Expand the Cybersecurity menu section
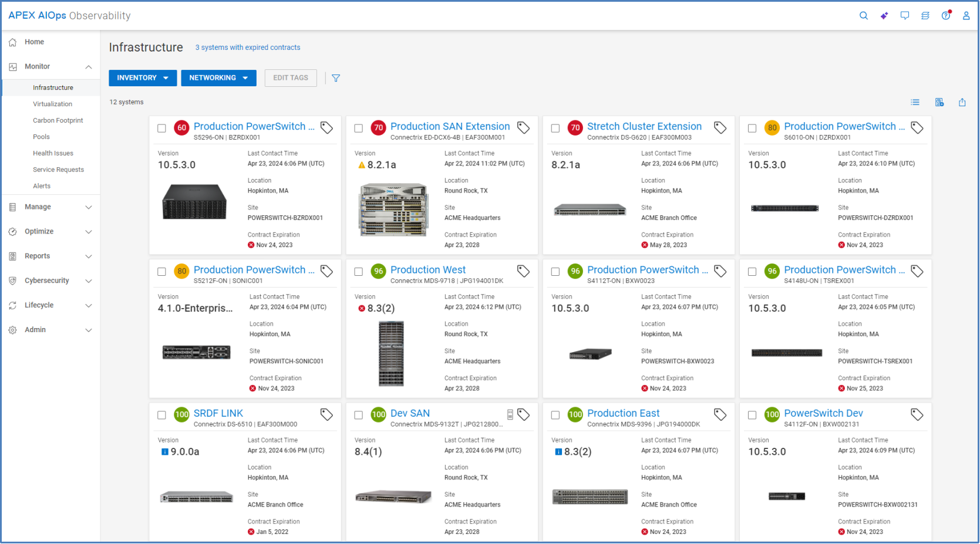The height and width of the screenshot is (544, 980). pyautogui.click(x=89, y=281)
